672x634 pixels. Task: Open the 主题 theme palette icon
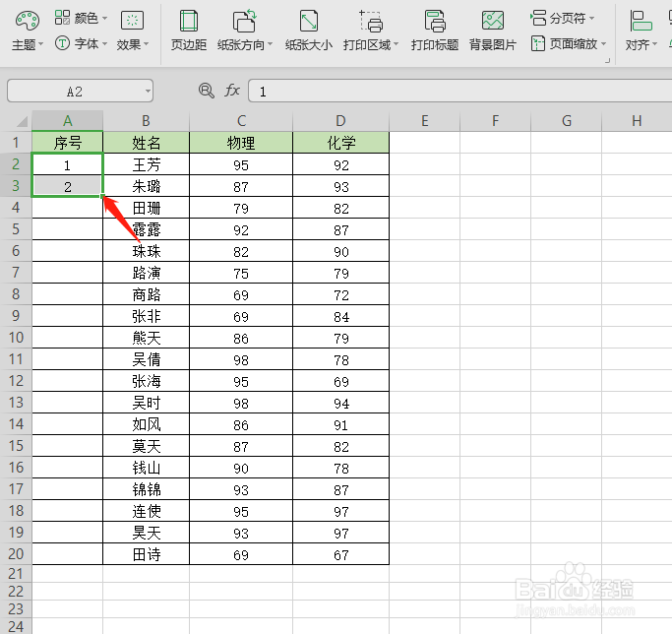click(x=27, y=21)
